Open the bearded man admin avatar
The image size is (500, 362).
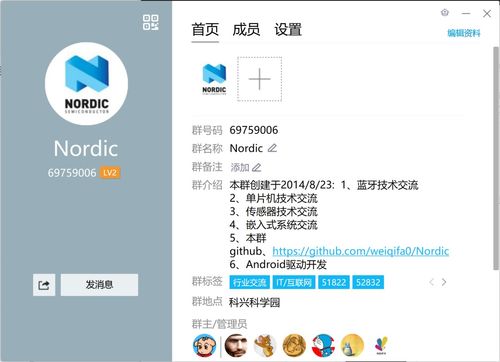236,345
